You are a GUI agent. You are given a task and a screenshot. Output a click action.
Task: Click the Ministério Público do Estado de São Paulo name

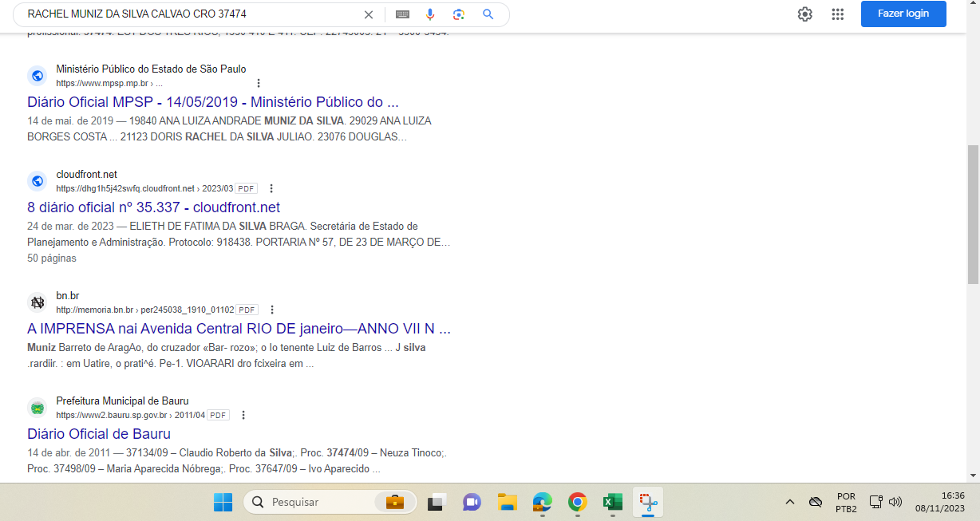tap(151, 69)
